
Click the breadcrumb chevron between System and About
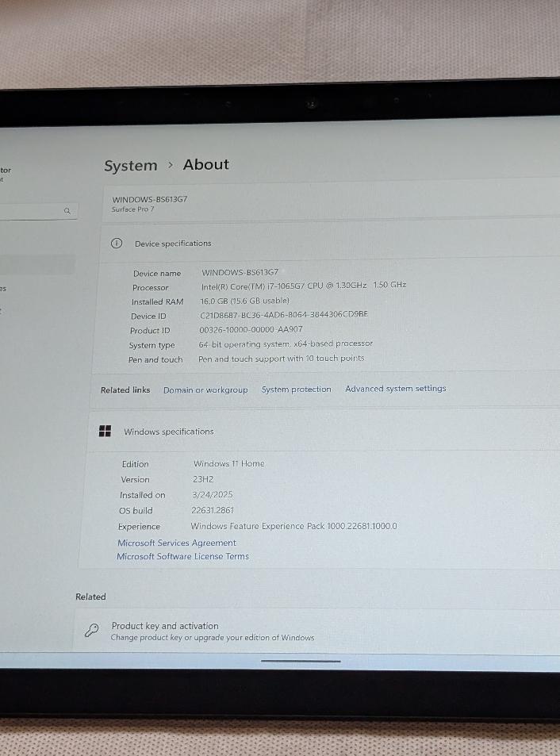tap(170, 165)
